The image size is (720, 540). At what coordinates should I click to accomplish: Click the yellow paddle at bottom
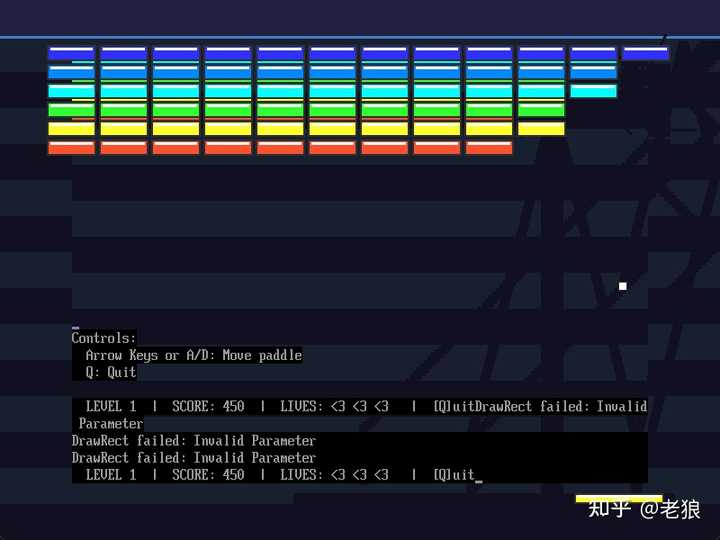tap(619, 499)
